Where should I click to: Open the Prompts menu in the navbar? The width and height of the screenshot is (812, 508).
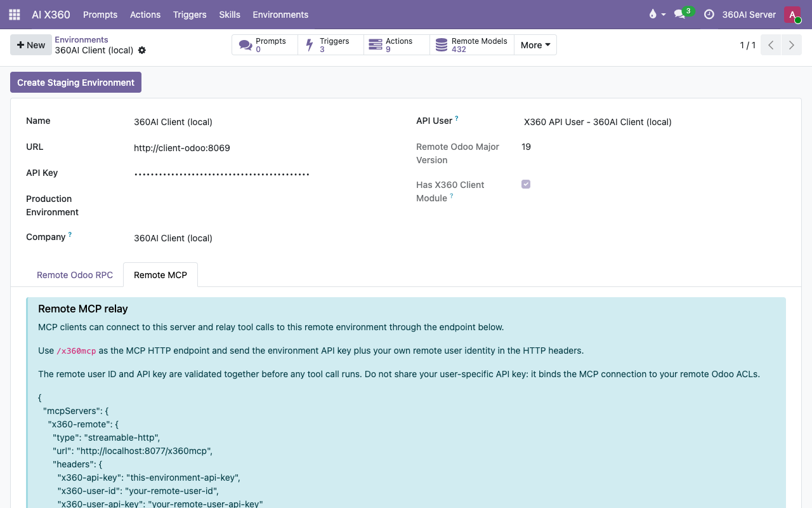[100, 15]
